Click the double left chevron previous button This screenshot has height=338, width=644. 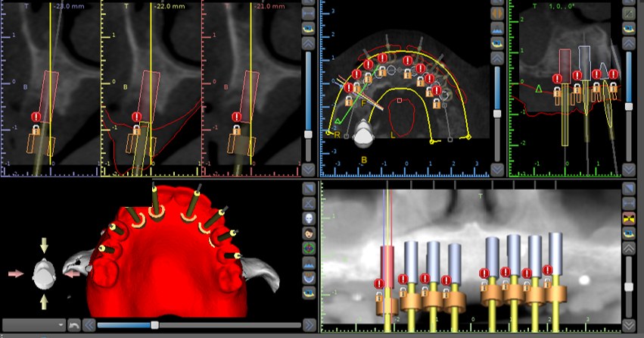[x=89, y=325]
